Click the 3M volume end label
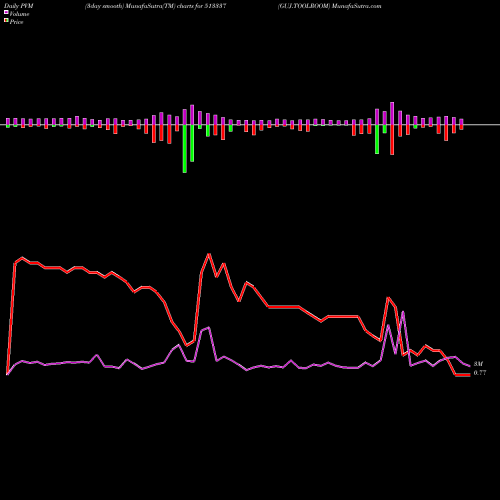 coord(478,364)
